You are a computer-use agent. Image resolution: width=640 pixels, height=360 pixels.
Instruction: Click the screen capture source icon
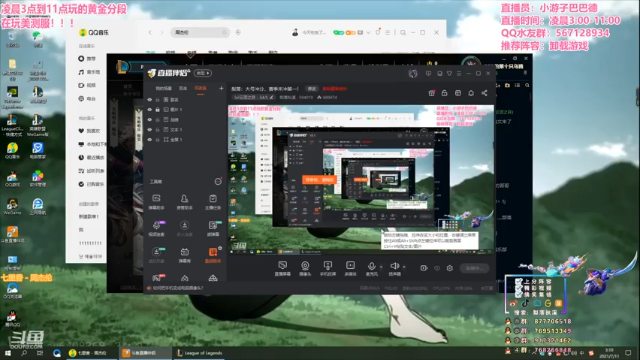(282, 268)
